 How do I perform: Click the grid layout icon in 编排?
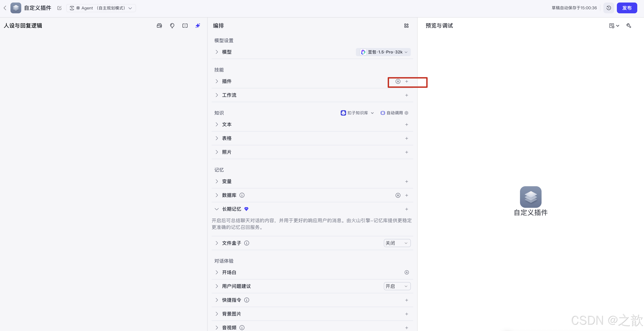point(406,25)
